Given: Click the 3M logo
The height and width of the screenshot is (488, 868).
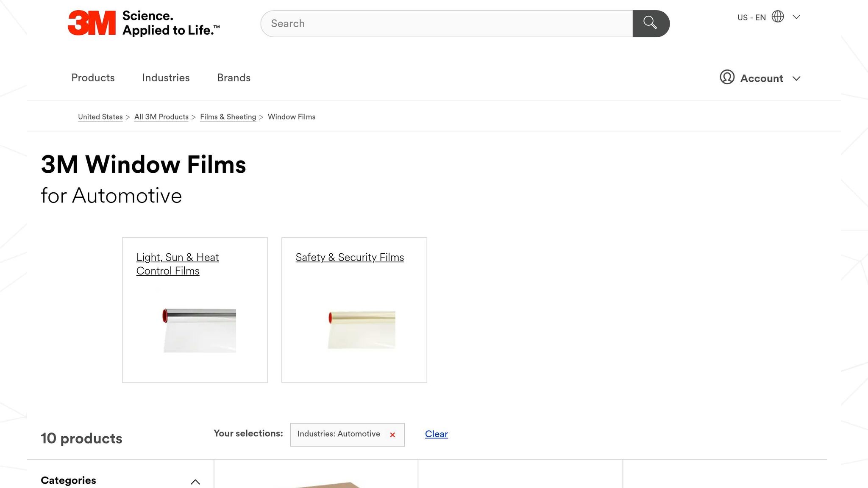Looking at the screenshot, I should tap(92, 23).
